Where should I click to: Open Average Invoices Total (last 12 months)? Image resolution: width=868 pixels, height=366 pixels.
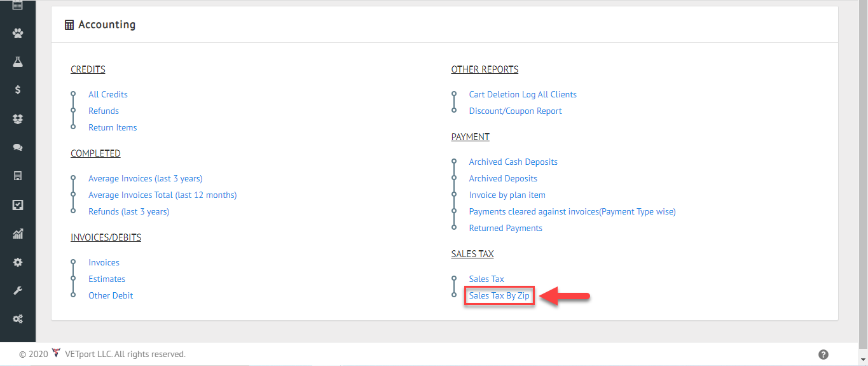(x=163, y=195)
